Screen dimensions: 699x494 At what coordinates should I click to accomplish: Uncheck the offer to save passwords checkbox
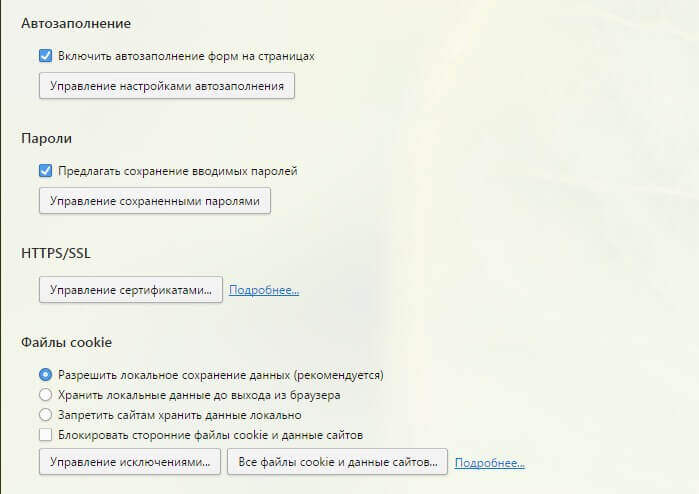click(45, 171)
